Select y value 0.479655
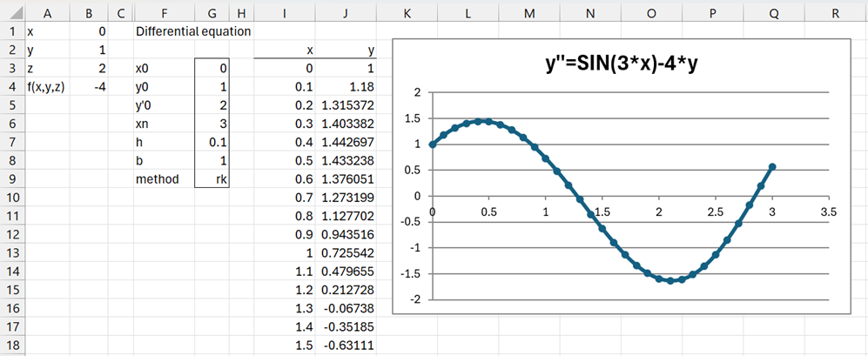Image resolution: width=868 pixels, height=356 pixels. [x=346, y=272]
